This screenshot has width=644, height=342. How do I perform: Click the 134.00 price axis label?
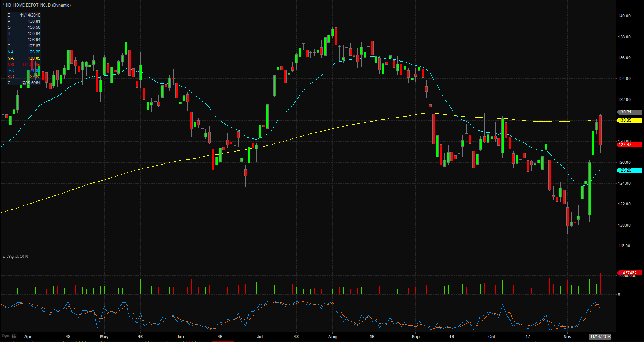pos(624,79)
